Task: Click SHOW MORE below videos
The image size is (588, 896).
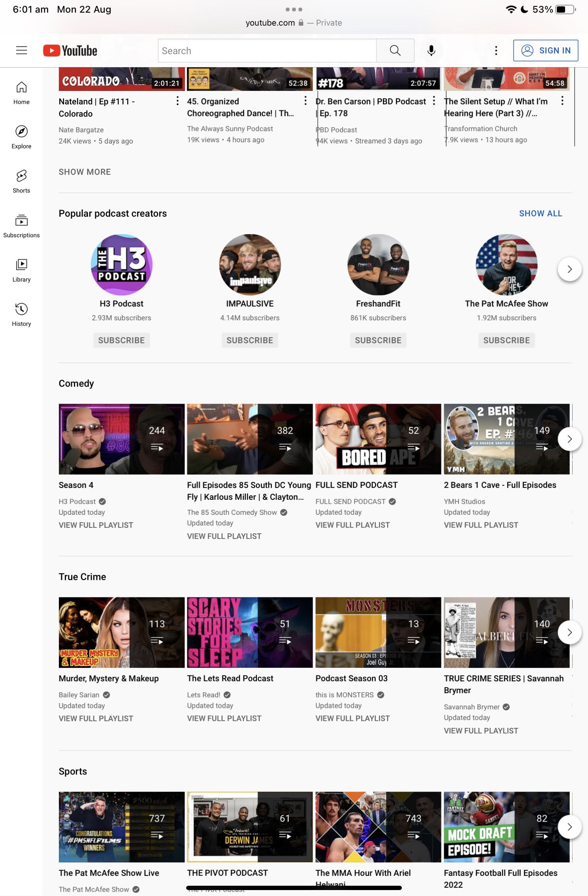Action: 85,172
